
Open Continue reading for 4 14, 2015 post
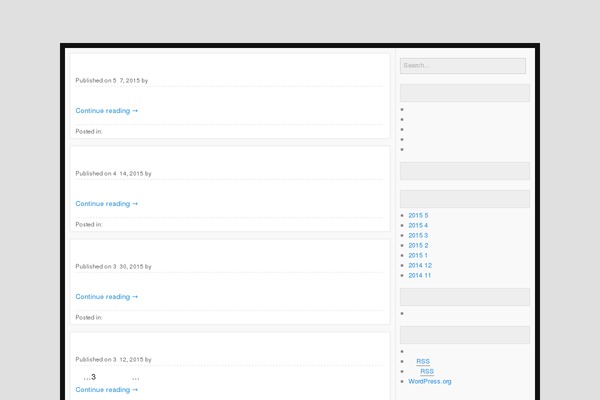[106, 204]
